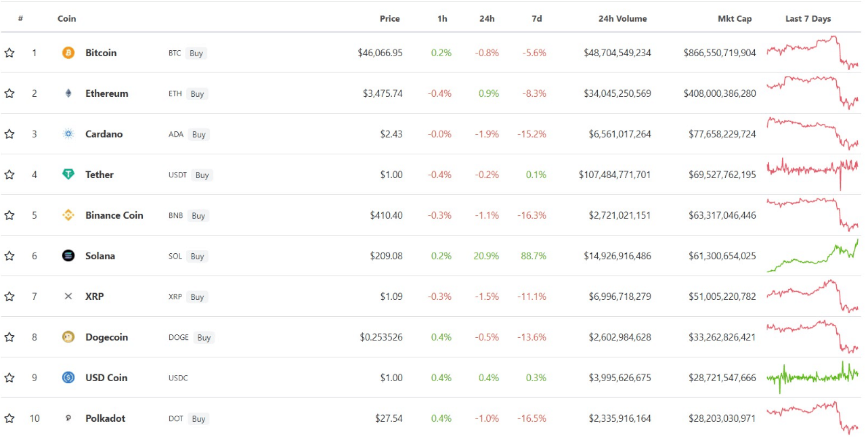Click the Buy button for Ethereum
The image size is (868, 438).
(x=197, y=94)
